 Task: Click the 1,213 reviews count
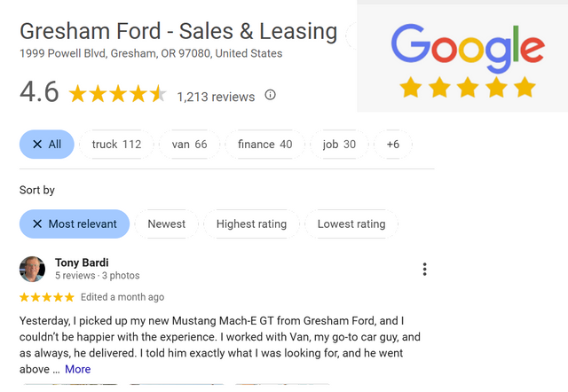216,97
